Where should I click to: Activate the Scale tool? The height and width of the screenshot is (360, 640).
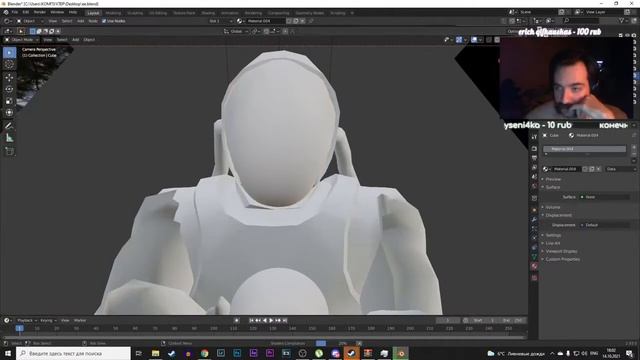pos(9,101)
